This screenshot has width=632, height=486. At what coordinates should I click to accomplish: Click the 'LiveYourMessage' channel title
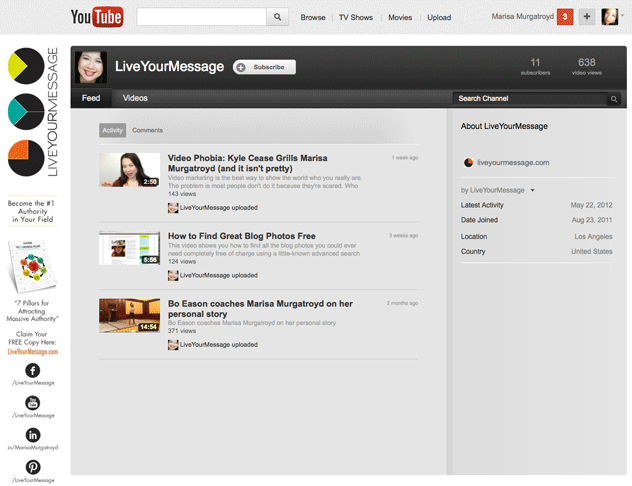(x=169, y=66)
